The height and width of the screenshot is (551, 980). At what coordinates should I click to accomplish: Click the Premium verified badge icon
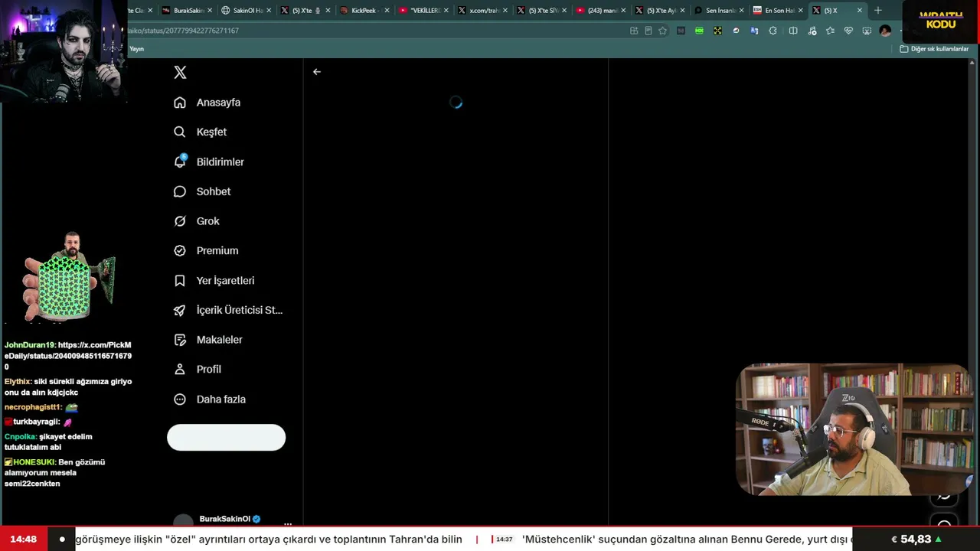click(180, 250)
